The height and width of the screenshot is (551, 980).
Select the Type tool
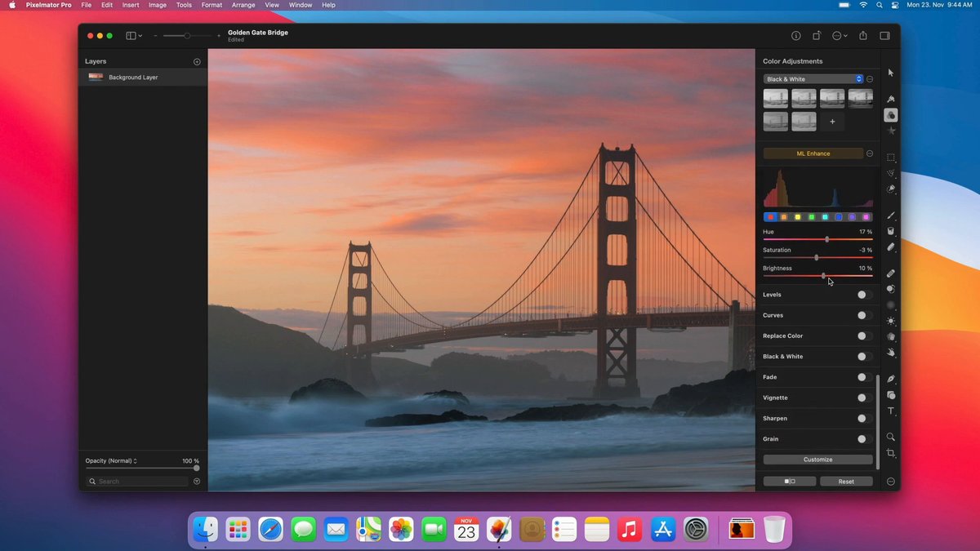click(891, 411)
